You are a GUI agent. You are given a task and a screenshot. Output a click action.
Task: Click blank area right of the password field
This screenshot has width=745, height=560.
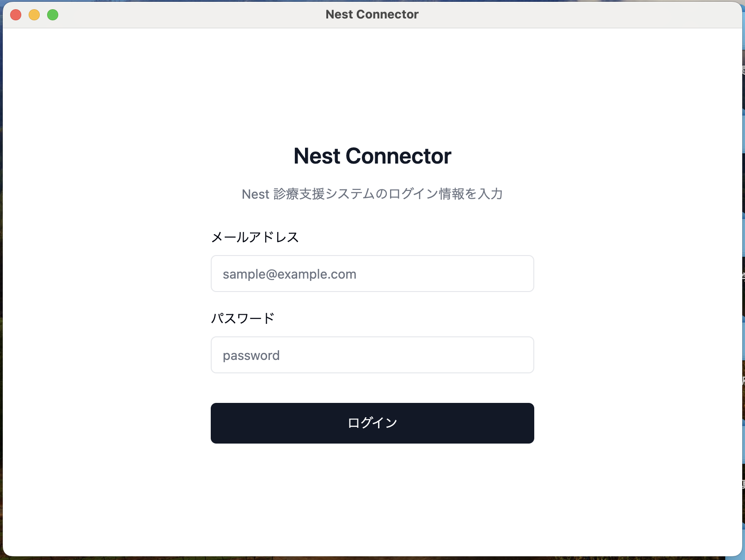click(x=638, y=355)
